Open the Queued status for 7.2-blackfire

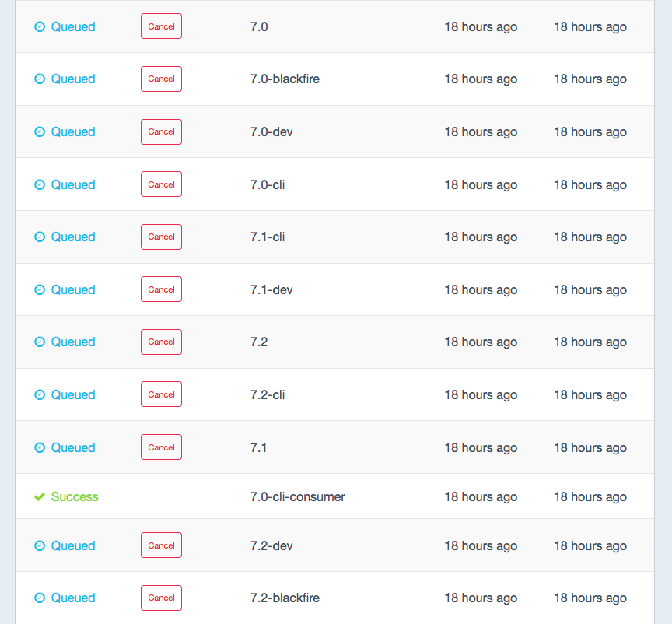(x=73, y=598)
